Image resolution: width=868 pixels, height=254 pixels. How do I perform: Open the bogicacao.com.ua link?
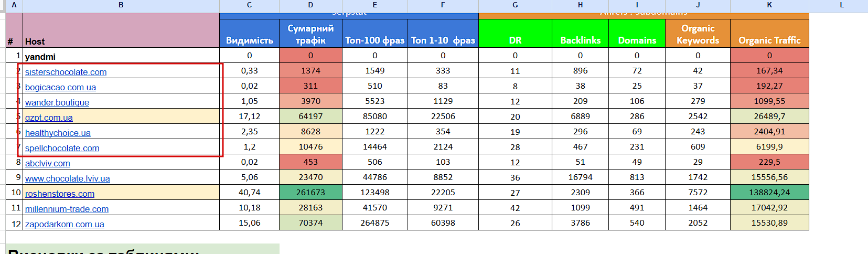(60, 87)
